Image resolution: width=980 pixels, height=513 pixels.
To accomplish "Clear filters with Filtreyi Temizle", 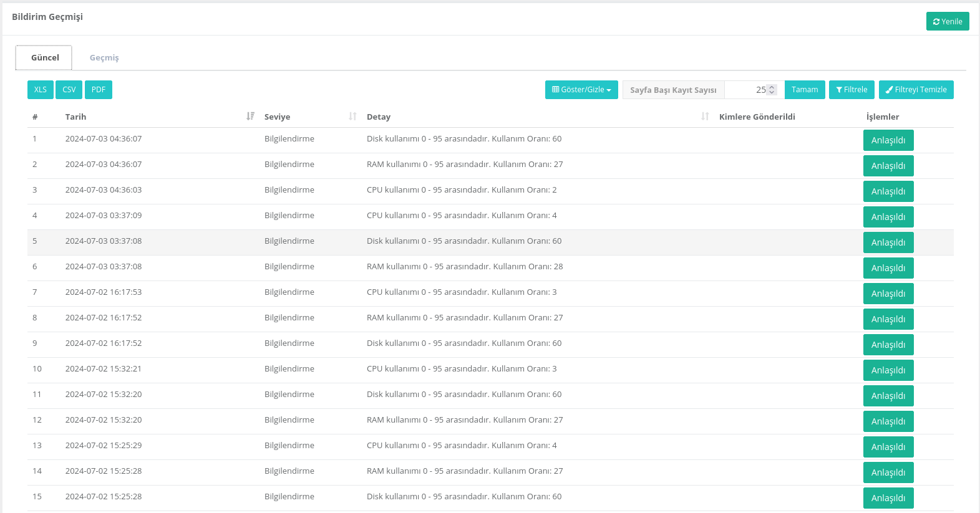I will [916, 90].
